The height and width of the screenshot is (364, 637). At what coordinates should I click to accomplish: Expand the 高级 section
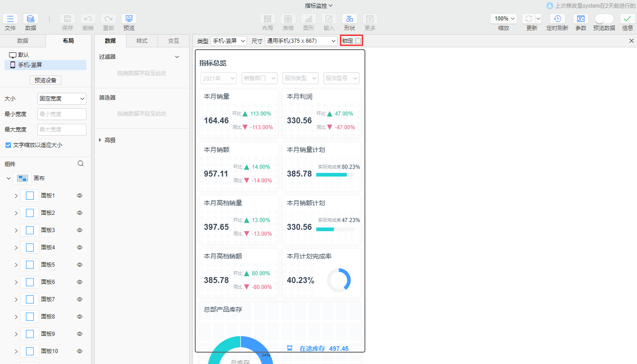pyautogui.click(x=101, y=140)
